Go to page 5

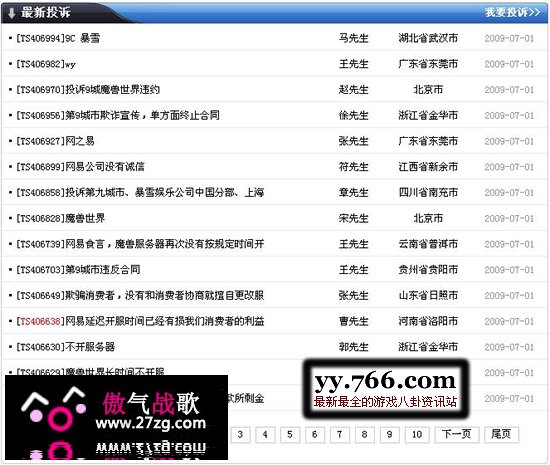pyautogui.click(x=290, y=435)
